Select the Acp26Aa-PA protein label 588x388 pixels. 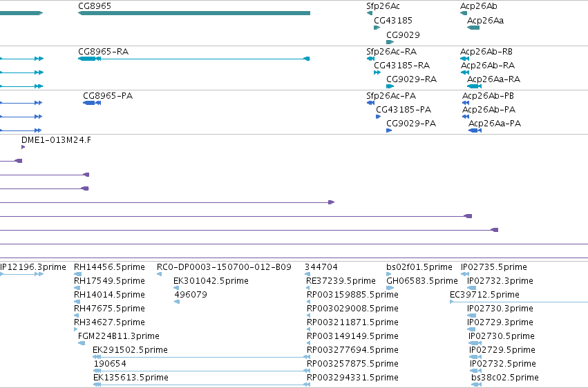495,124
